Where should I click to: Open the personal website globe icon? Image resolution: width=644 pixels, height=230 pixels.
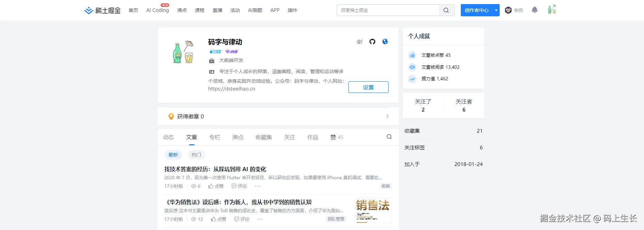[385, 42]
